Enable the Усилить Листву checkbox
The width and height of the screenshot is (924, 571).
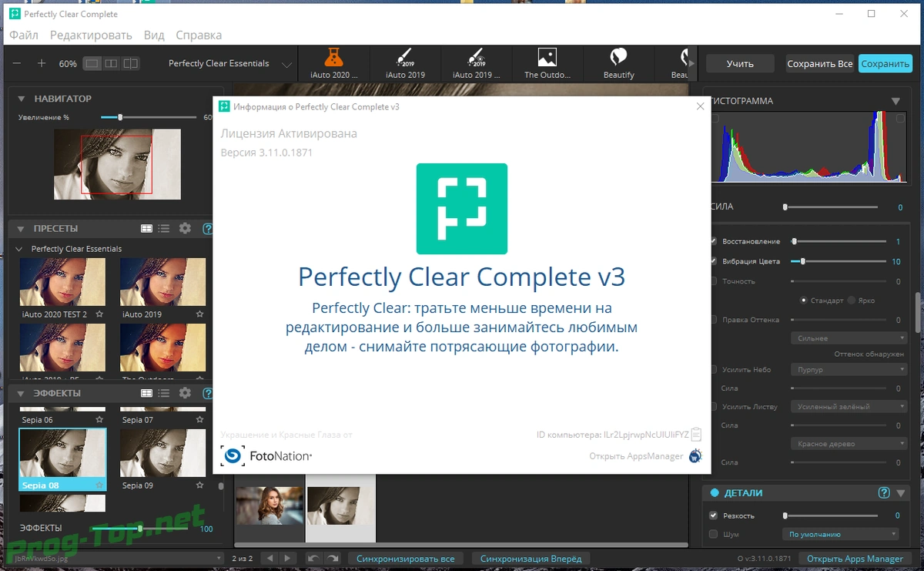(713, 407)
